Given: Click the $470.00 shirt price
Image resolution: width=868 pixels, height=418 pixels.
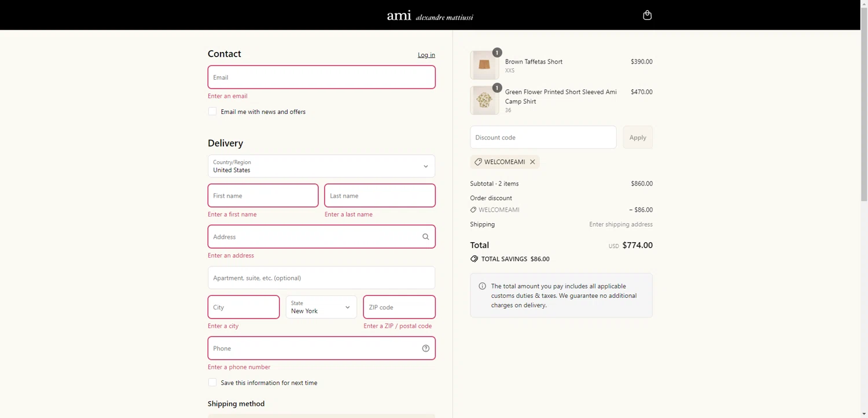Looking at the screenshot, I should pyautogui.click(x=642, y=92).
